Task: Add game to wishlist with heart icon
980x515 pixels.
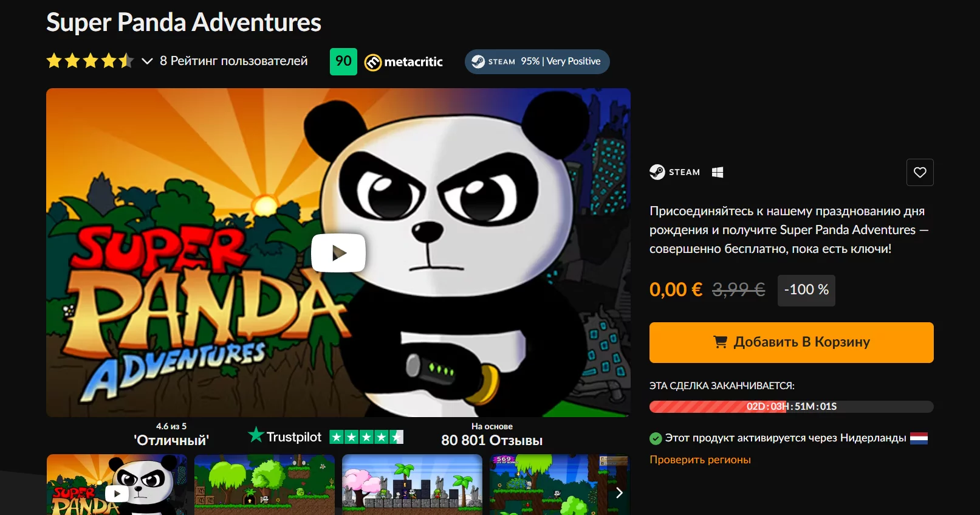Action: point(920,172)
